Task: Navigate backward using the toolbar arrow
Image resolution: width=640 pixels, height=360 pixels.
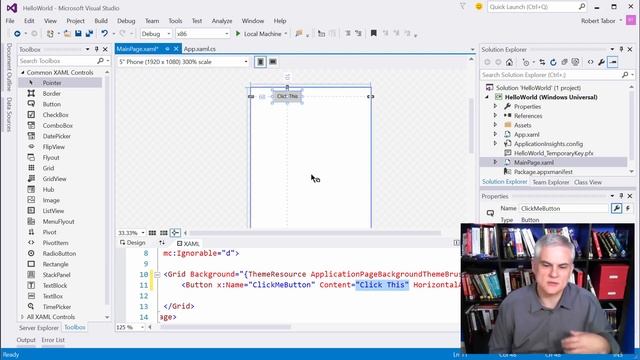Action: point(17,33)
